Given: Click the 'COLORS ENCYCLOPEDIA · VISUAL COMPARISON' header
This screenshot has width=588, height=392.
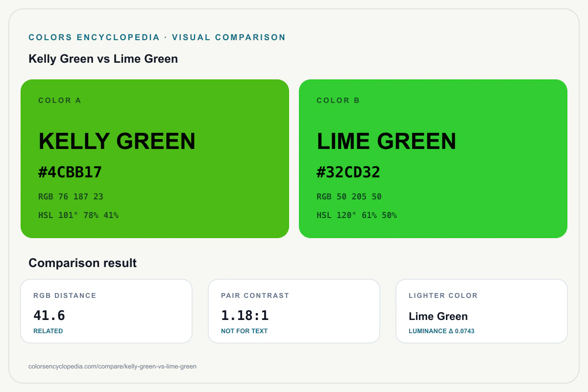Looking at the screenshot, I should click(x=157, y=37).
